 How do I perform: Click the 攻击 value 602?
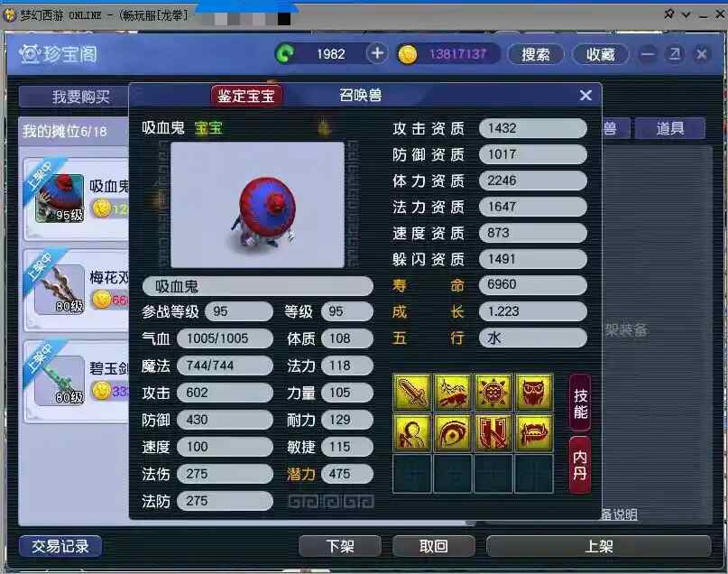(226, 393)
